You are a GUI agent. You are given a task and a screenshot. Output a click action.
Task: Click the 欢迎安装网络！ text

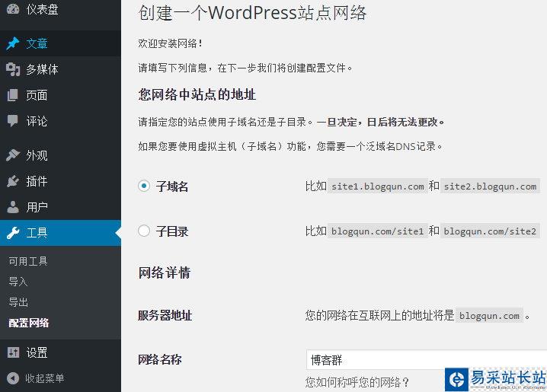tap(170, 43)
